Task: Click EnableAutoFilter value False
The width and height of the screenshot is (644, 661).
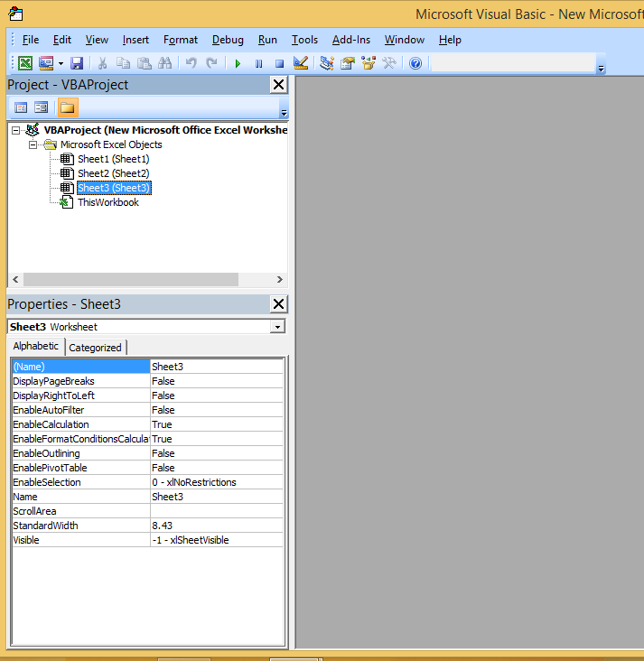Action: click(x=217, y=410)
